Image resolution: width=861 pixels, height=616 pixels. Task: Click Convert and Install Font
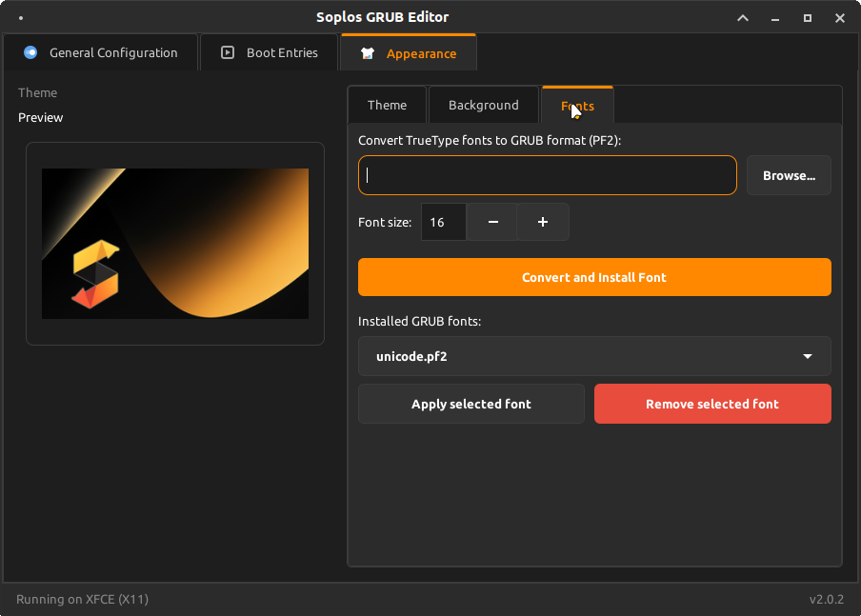pyautogui.click(x=594, y=277)
